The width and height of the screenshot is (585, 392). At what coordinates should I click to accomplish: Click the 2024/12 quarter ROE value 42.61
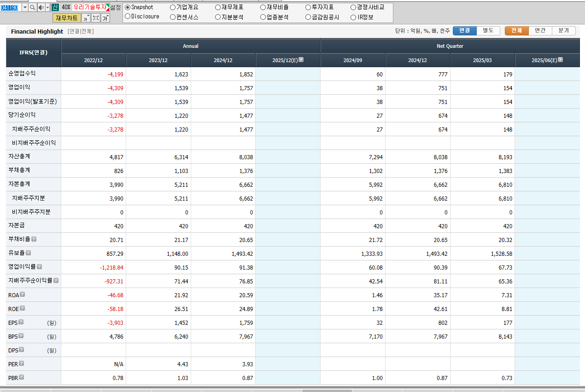point(440,309)
